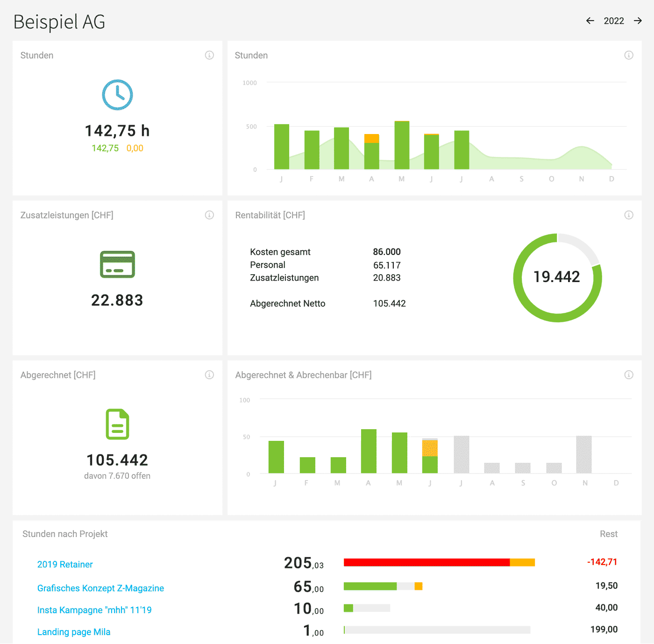
Task: Open info icon on Zusatzleistungen card
Action: point(209,215)
